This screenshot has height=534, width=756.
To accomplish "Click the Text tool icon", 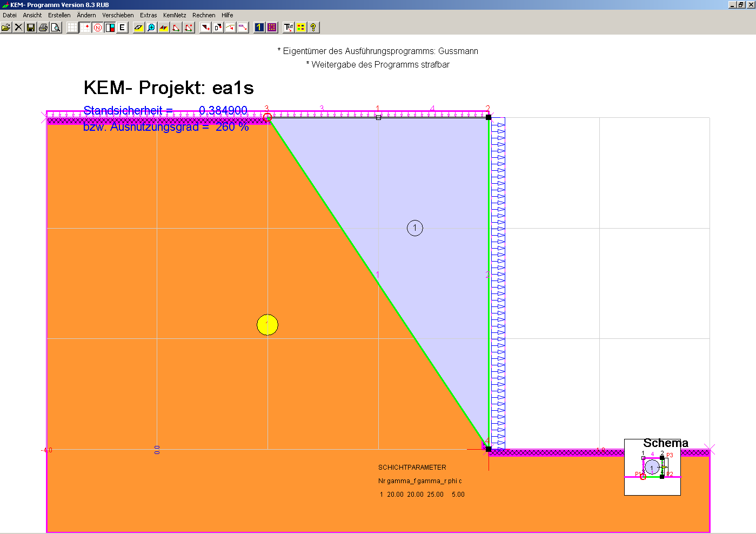I will pos(289,27).
